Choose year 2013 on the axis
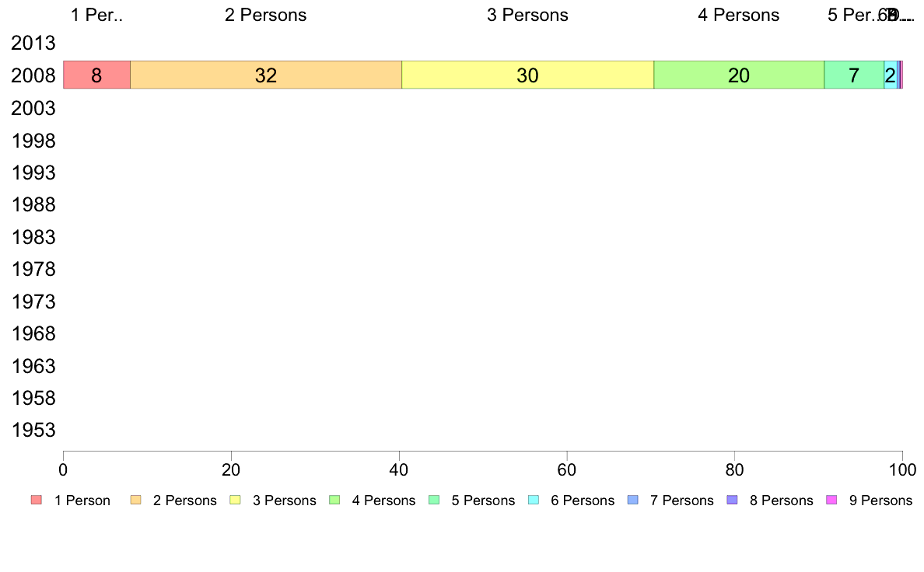Viewport: 924px width, 572px height. [x=33, y=43]
